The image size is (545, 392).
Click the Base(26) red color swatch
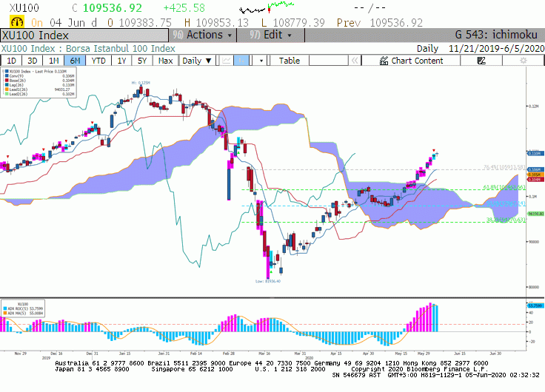coord(7,80)
